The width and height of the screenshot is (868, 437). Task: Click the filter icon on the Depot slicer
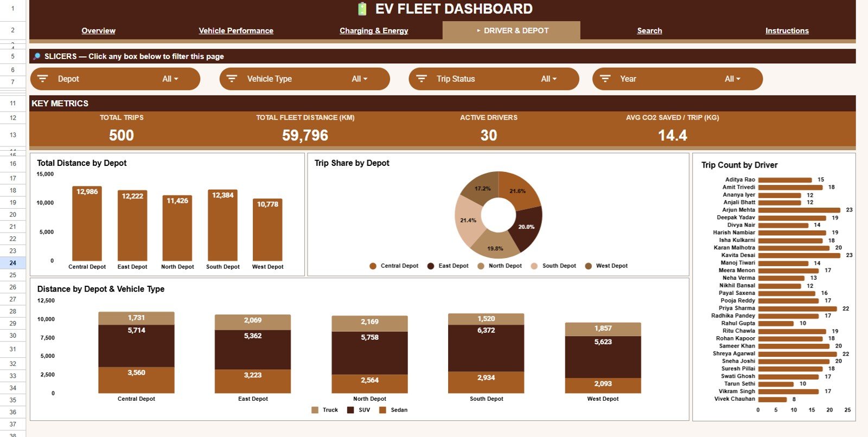coord(42,79)
